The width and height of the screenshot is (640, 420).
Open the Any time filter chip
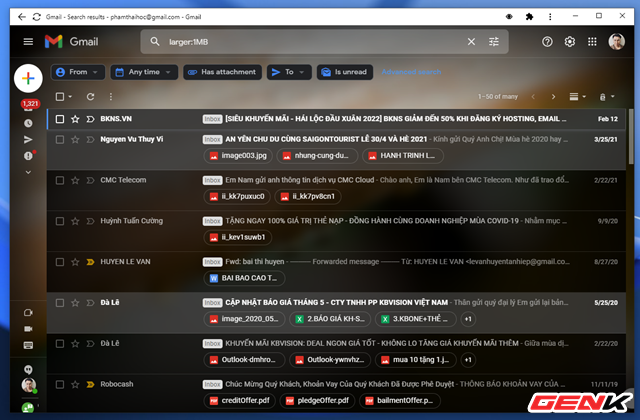point(144,72)
